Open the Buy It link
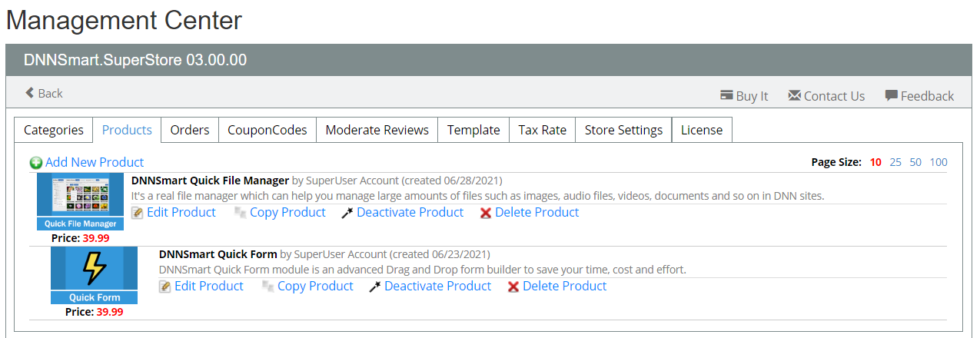The width and height of the screenshot is (980, 338). coord(752,96)
